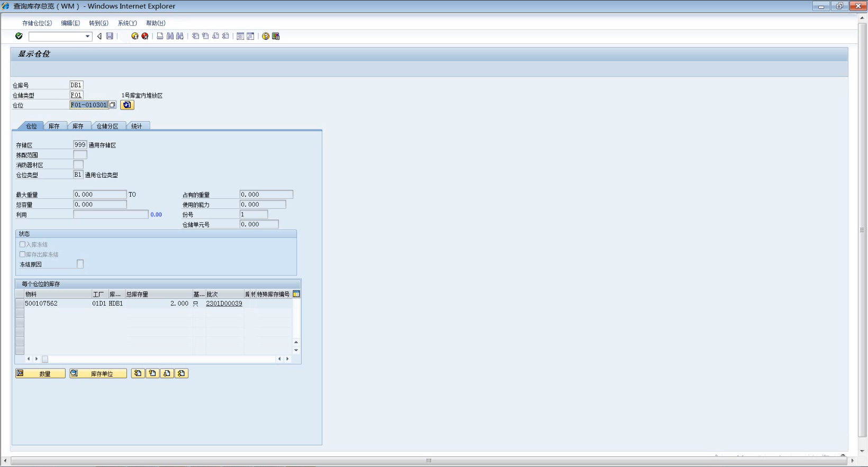The height and width of the screenshot is (467, 868).
Task: Click the Save floppy disk icon
Action: click(x=110, y=36)
